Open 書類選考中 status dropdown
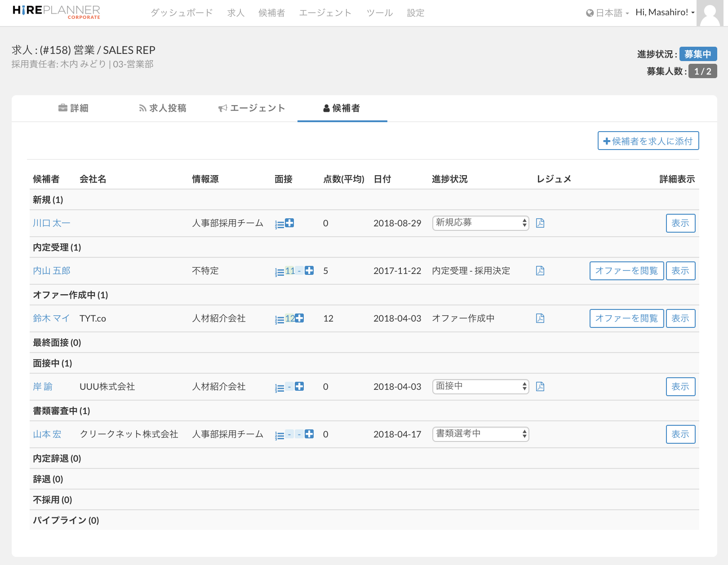The height and width of the screenshot is (565, 728). coord(480,434)
